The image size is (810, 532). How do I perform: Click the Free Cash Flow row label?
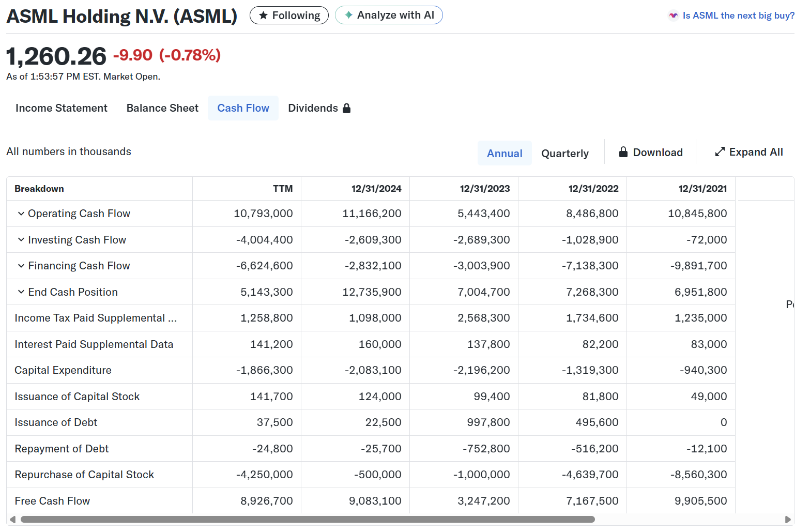(x=52, y=501)
